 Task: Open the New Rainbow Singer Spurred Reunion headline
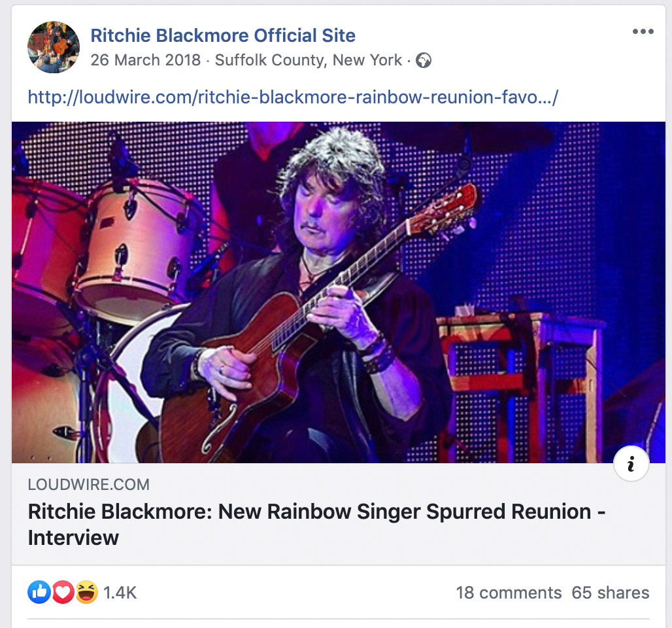click(316, 512)
